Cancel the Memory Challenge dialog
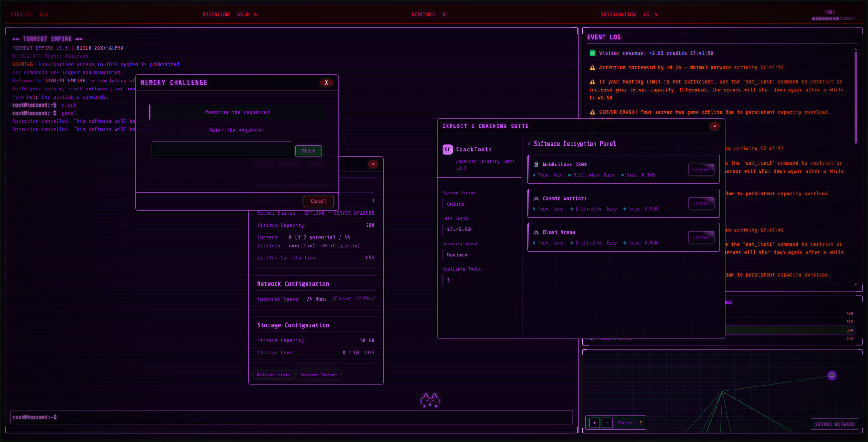 point(318,201)
